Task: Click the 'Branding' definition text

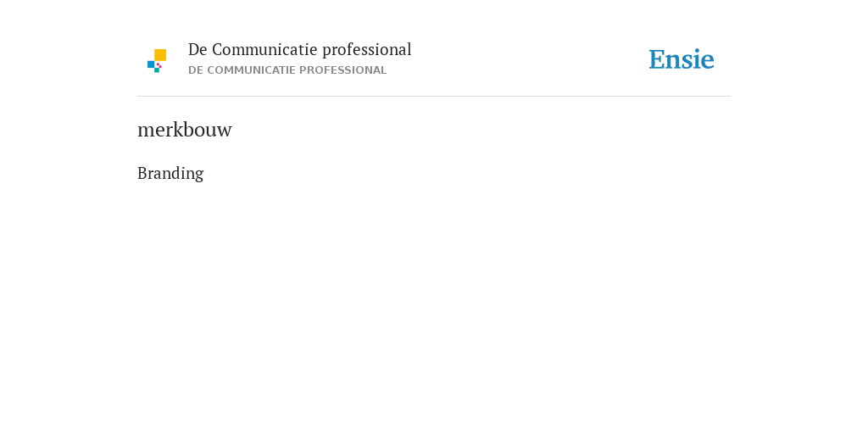Action: [170, 173]
